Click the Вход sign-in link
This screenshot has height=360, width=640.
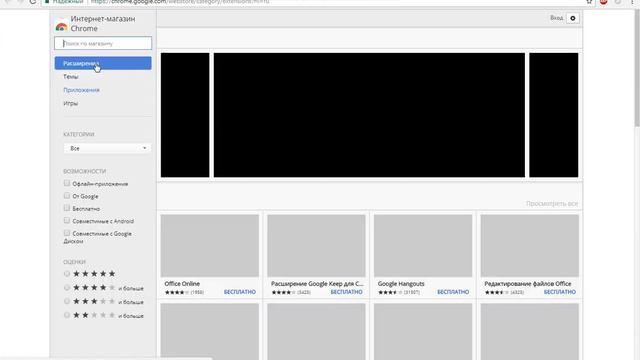[x=556, y=18]
